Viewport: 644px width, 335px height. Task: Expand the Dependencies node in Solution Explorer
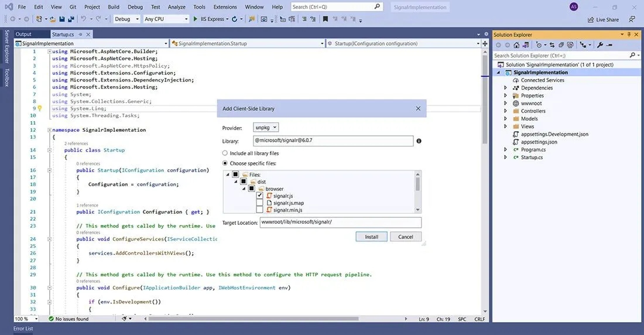pos(506,87)
